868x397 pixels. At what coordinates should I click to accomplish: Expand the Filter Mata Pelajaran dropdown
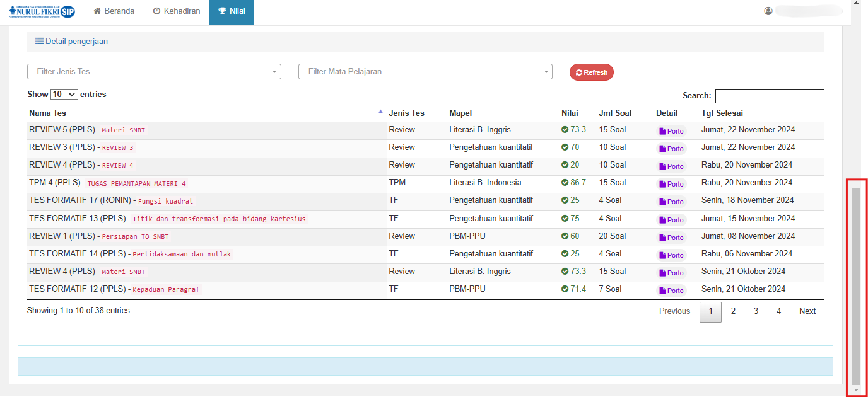pos(425,72)
